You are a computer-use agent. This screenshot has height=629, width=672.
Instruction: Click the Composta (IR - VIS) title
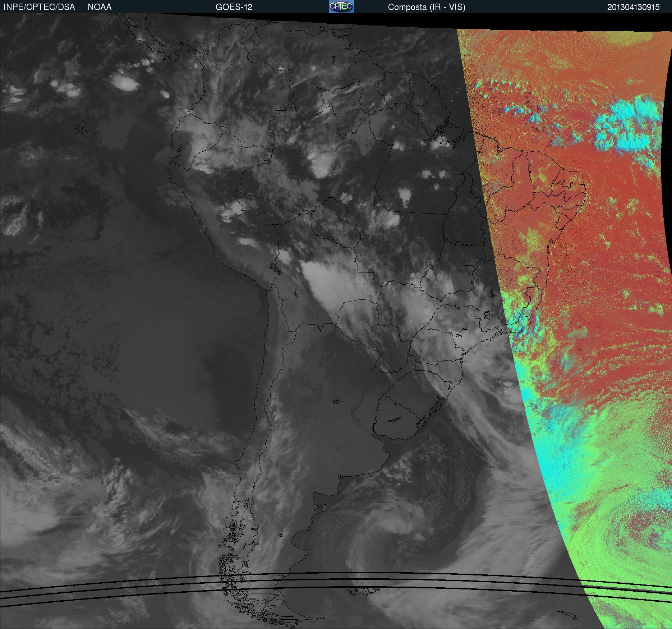coord(427,7)
